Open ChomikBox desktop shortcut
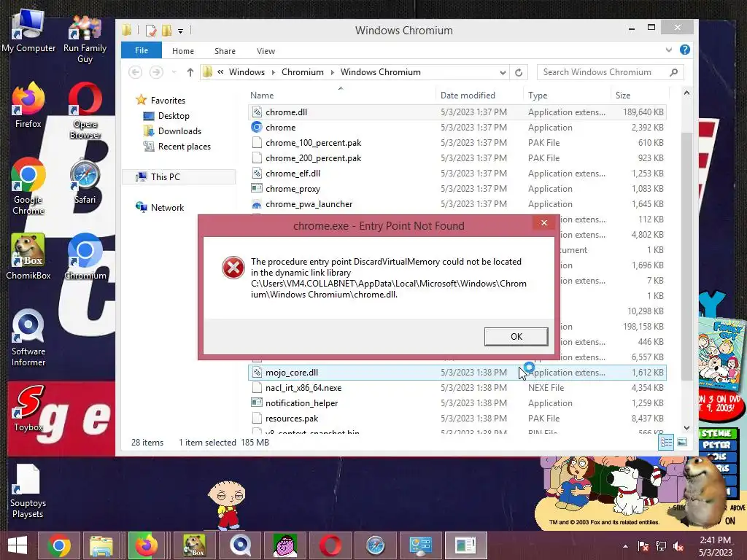 click(28, 257)
